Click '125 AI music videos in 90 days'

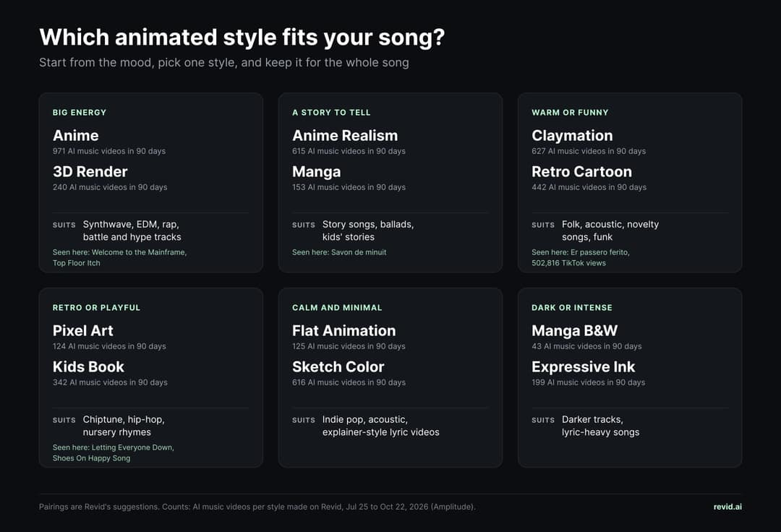click(x=349, y=346)
